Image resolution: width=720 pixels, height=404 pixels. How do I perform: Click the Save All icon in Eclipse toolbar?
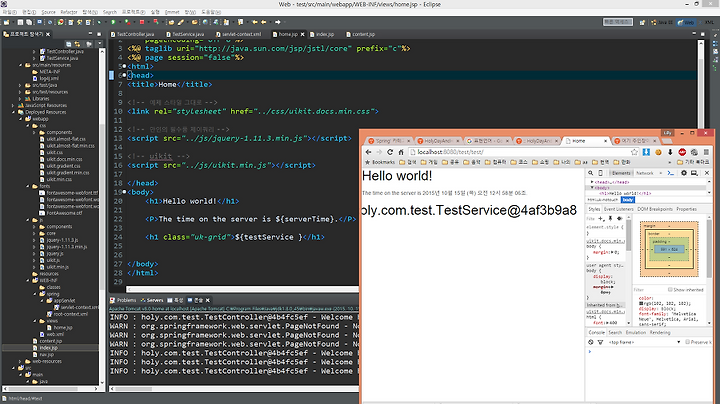(29, 22)
